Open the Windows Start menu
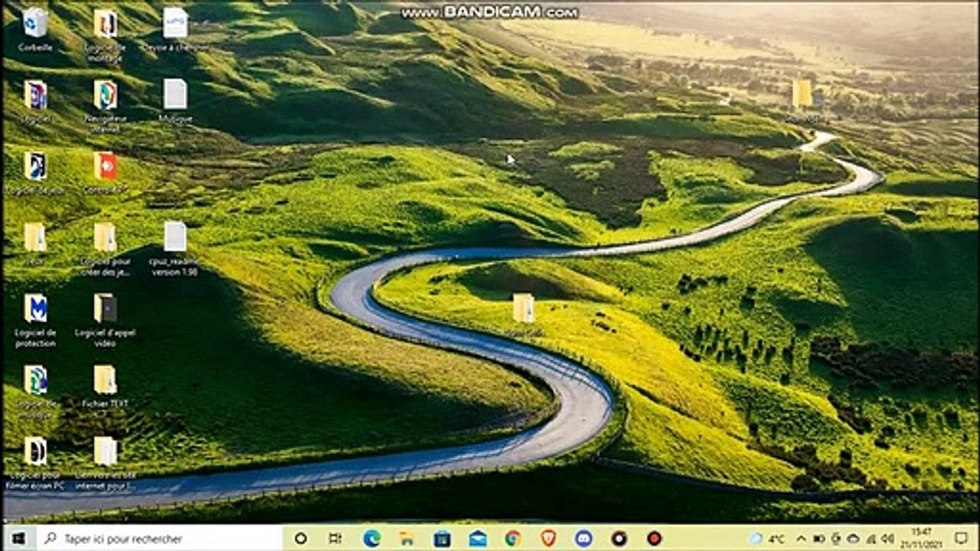The width and height of the screenshot is (980, 551). pyautogui.click(x=18, y=539)
